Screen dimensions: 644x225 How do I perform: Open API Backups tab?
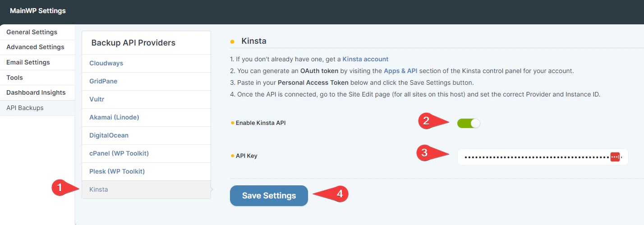[x=37, y=108]
